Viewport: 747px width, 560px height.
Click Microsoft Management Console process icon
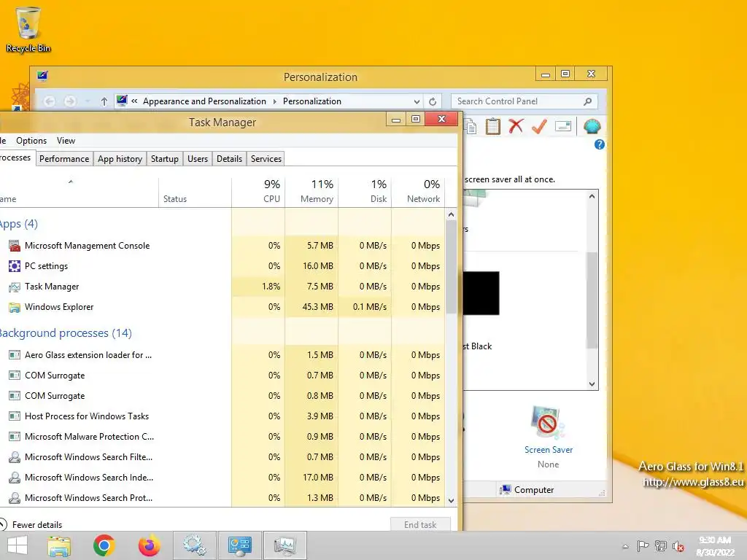[15, 246]
